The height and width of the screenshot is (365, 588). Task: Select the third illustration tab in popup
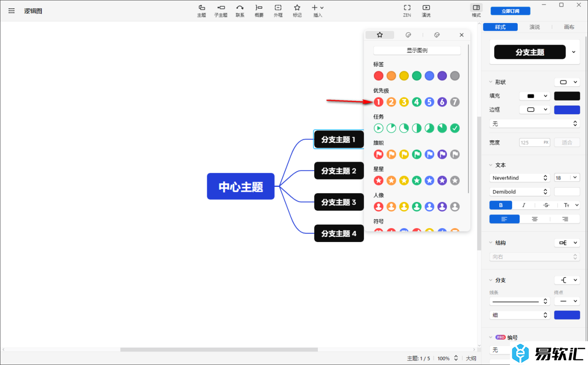click(x=437, y=35)
